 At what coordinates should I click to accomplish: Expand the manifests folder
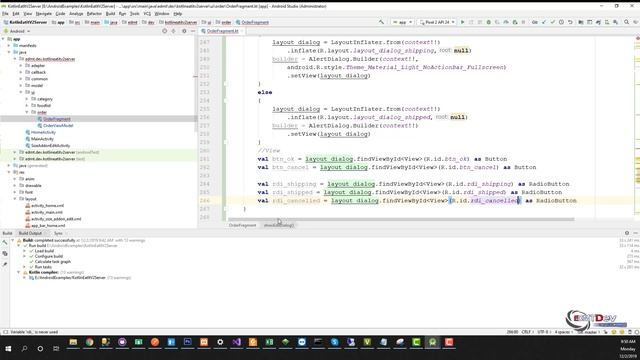9,46
